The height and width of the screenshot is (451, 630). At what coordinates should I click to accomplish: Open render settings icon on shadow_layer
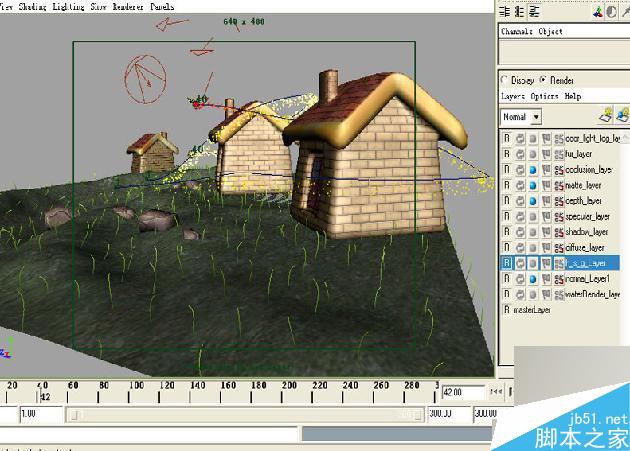click(559, 232)
